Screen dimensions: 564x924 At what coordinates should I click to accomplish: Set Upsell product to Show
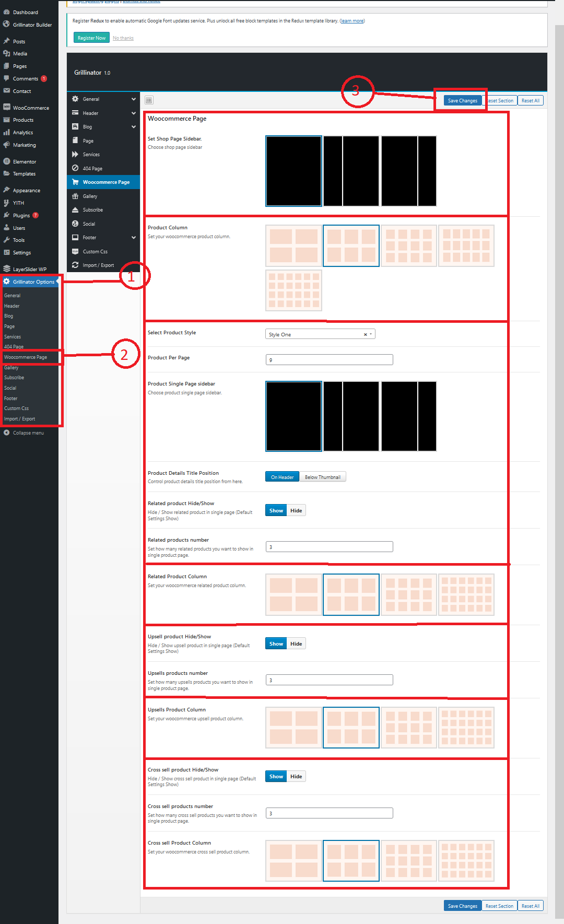coord(276,644)
